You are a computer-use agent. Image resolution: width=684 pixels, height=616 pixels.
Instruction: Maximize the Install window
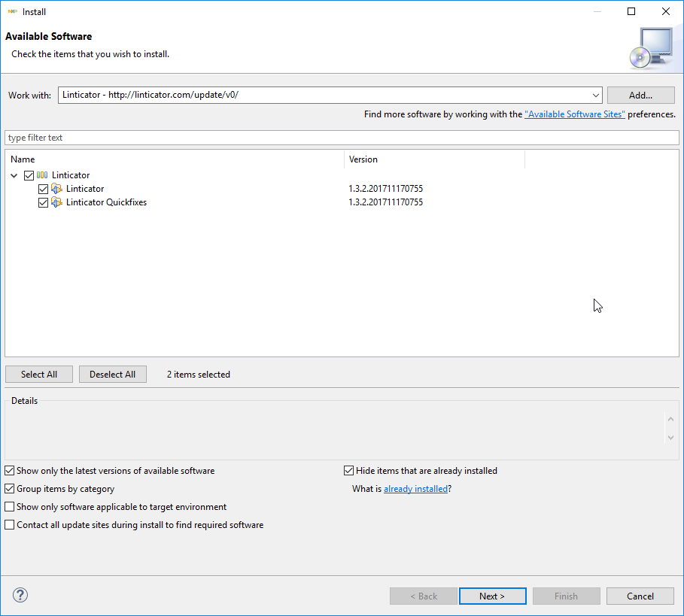tap(631, 11)
